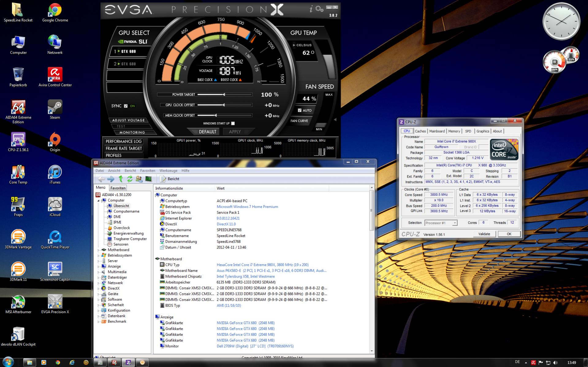Image resolution: width=588 pixels, height=367 pixels.
Task: Select Sensoren in the AIDA64 tree
Action: pyautogui.click(x=121, y=245)
